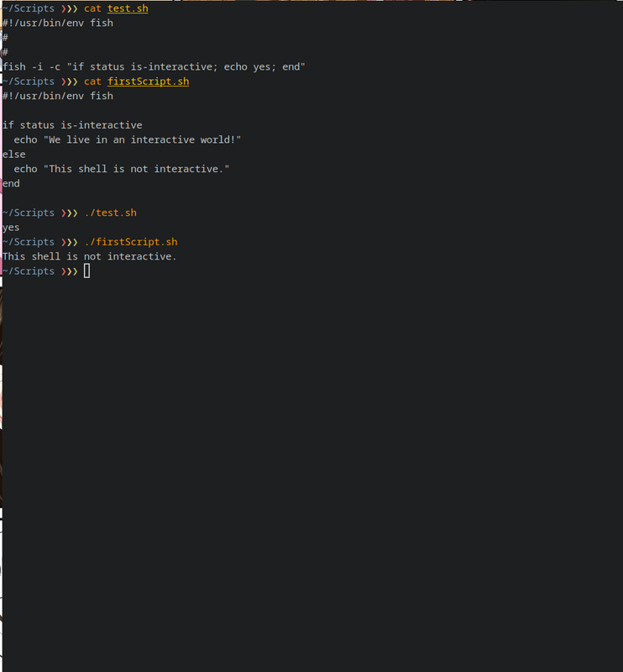Viewport: 623px width, 672px height.
Task: Click the underlined test.sh filename
Action: click(128, 8)
